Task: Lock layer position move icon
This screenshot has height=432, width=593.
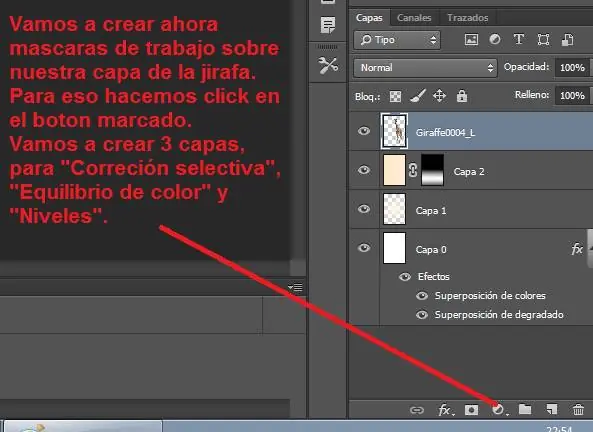Action: [x=439, y=96]
